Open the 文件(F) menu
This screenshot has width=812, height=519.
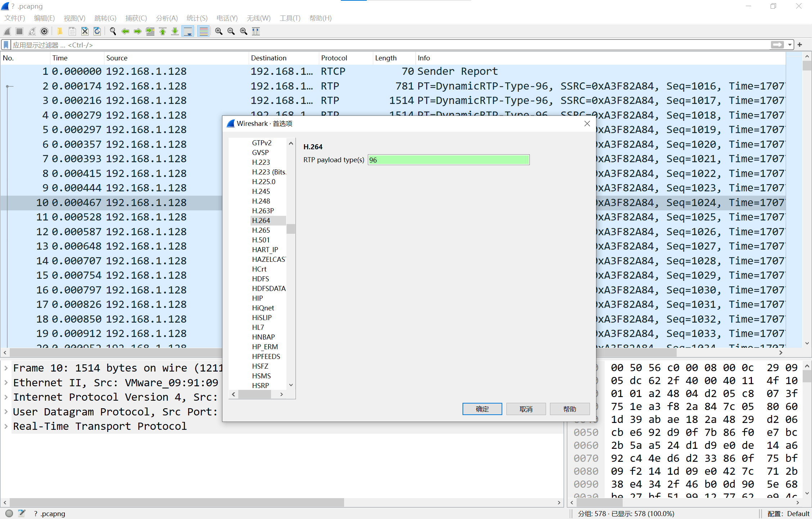(15, 18)
